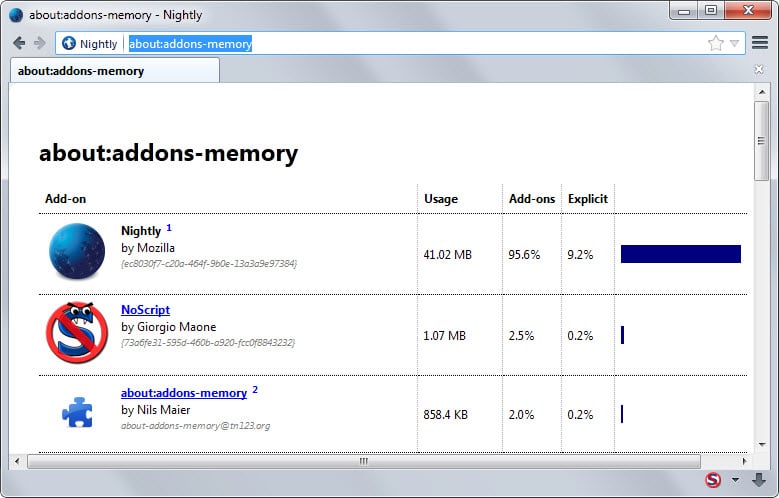Image resolution: width=779 pixels, height=498 pixels.
Task: Open the about:addons-memory add-on link
Action: pos(183,393)
